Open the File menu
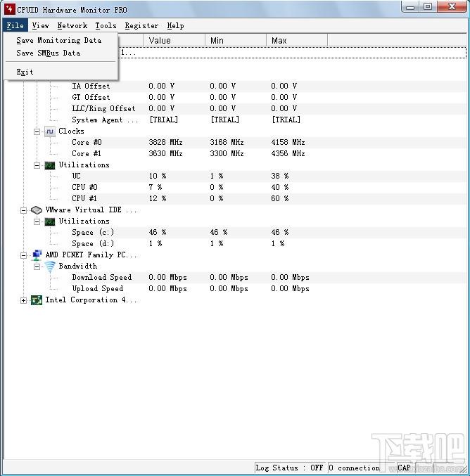The image size is (470, 476). click(15, 25)
